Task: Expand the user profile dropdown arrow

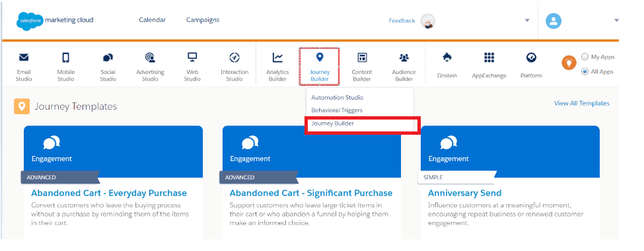Action: (x=616, y=21)
